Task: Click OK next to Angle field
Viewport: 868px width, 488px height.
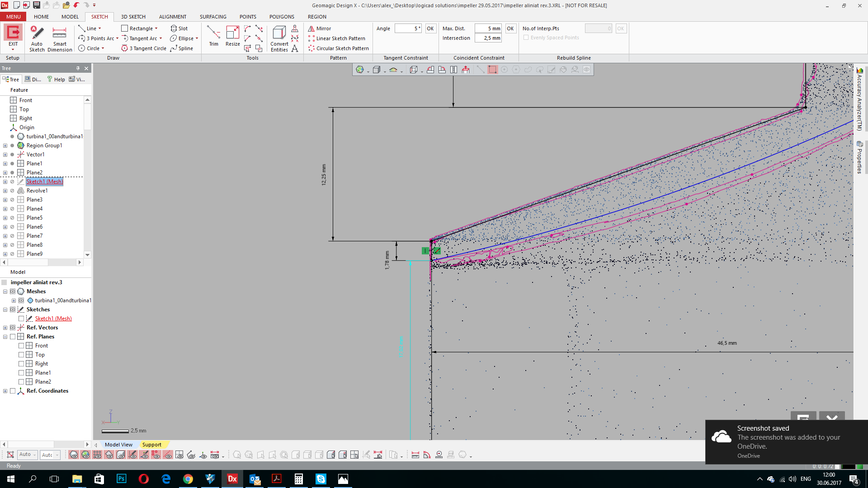Action: [x=430, y=28]
